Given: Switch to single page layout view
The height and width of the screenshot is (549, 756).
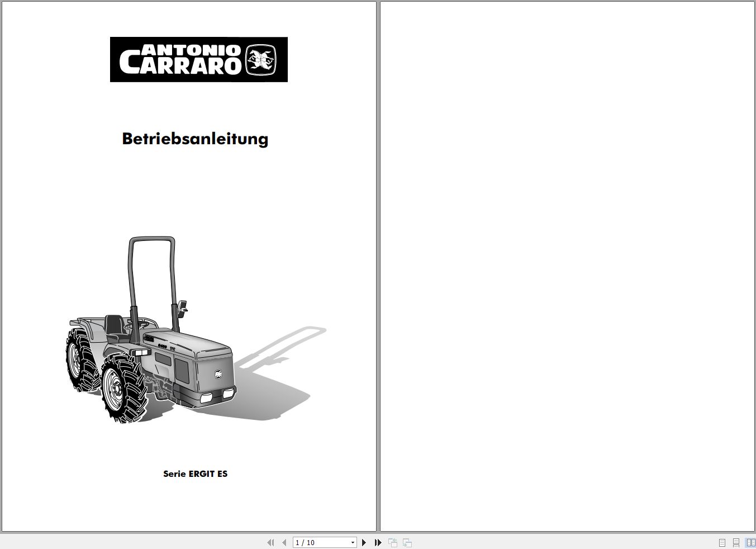Looking at the screenshot, I should [721, 542].
